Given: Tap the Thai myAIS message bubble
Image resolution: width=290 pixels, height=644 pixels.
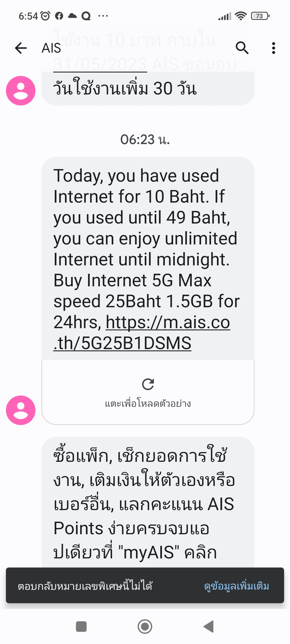Looking at the screenshot, I should click(148, 502).
